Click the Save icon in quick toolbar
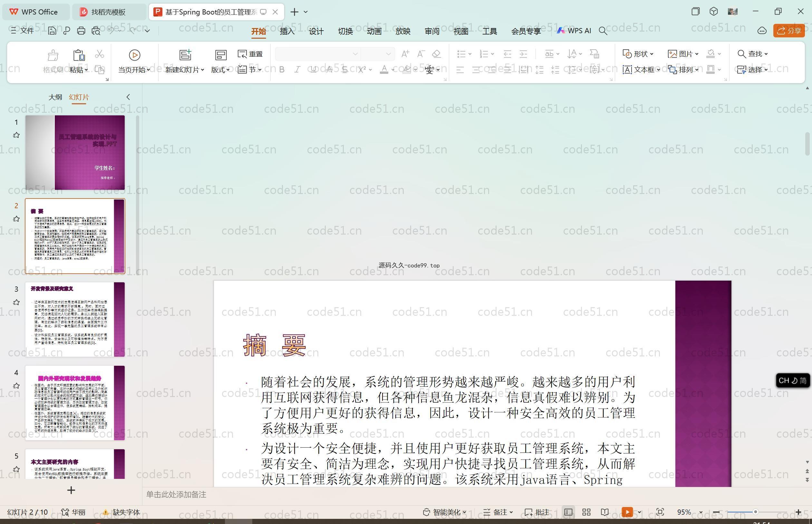This screenshot has width=812, height=524. 52,31
